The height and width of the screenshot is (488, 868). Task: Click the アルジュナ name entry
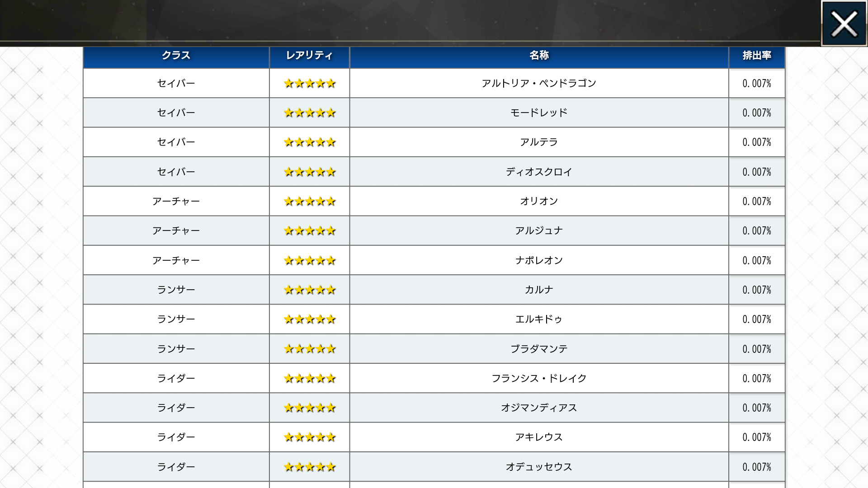539,231
